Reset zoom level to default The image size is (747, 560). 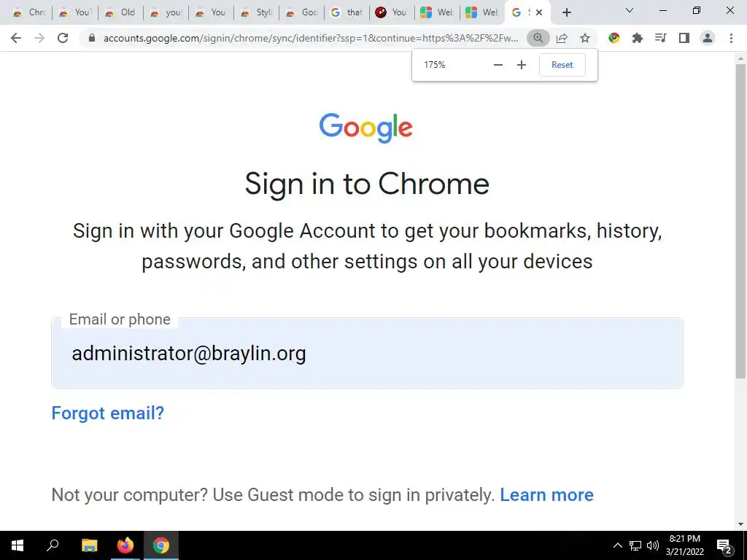click(562, 65)
